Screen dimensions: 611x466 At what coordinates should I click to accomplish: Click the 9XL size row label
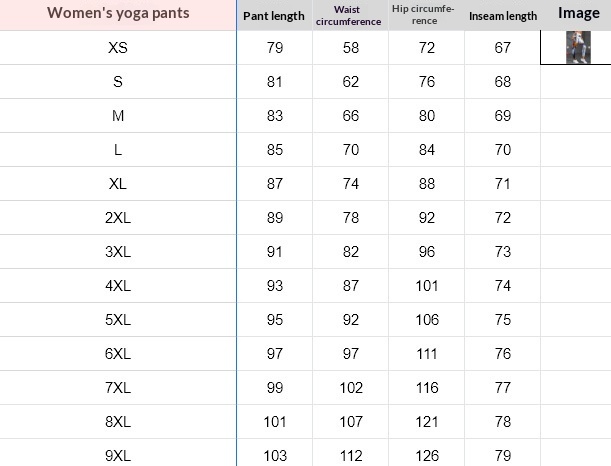118,453
